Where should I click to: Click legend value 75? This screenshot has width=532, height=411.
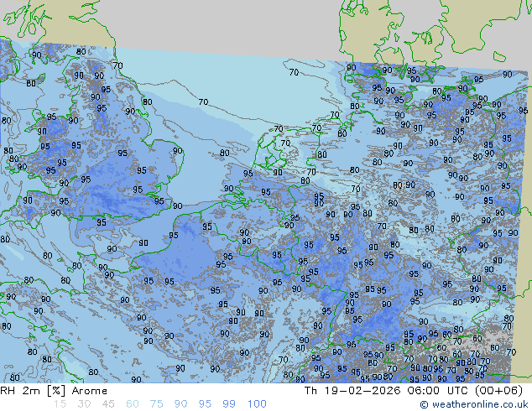pyautogui.click(x=156, y=404)
